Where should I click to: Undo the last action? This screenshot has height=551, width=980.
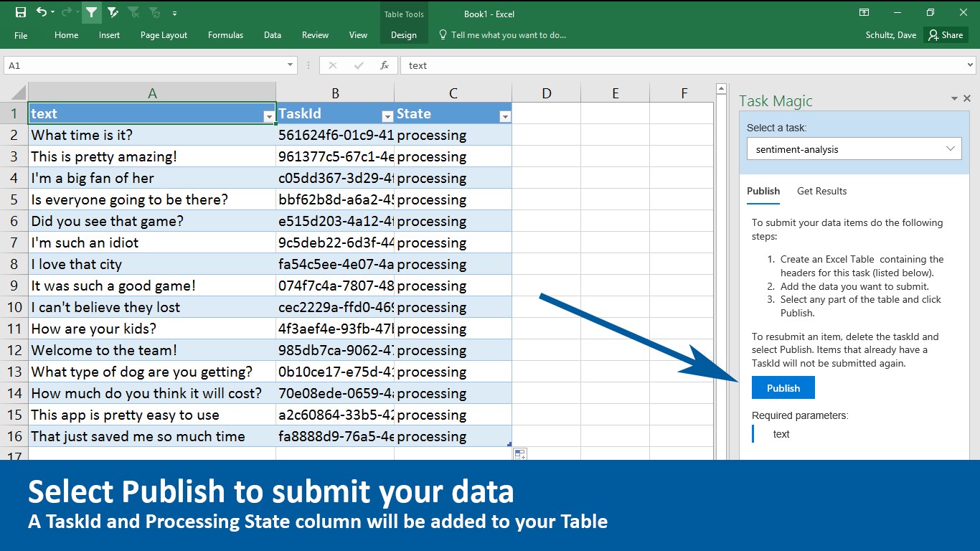pos(42,13)
